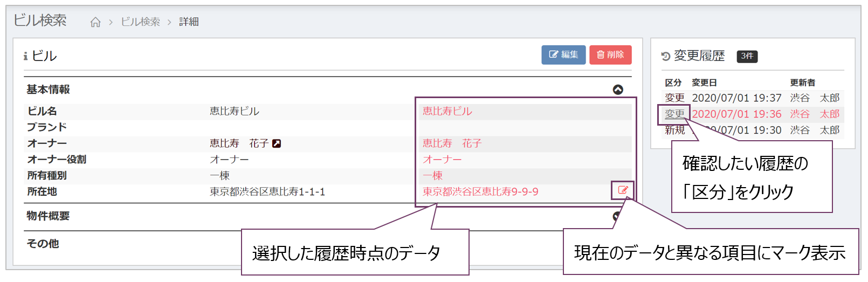Click the 3件 count badge
This screenshot has height=282, width=868.
tap(747, 56)
